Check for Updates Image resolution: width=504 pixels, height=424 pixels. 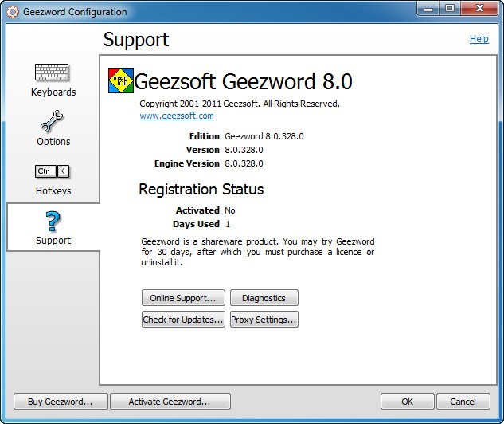183,320
